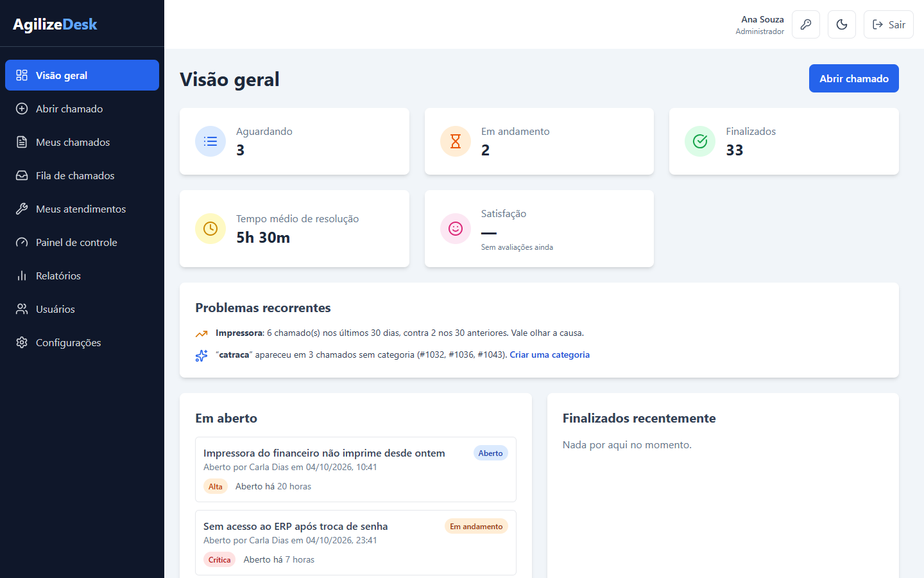Open Fila de chamados in the sidebar
The height and width of the screenshot is (578, 924).
pyautogui.click(x=82, y=175)
